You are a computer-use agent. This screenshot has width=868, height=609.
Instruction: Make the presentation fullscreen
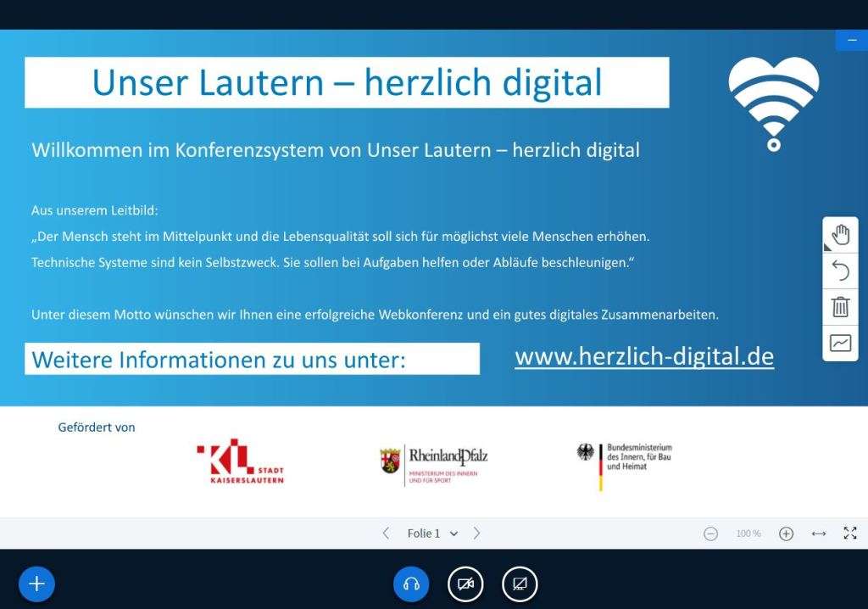tap(850, 534)
